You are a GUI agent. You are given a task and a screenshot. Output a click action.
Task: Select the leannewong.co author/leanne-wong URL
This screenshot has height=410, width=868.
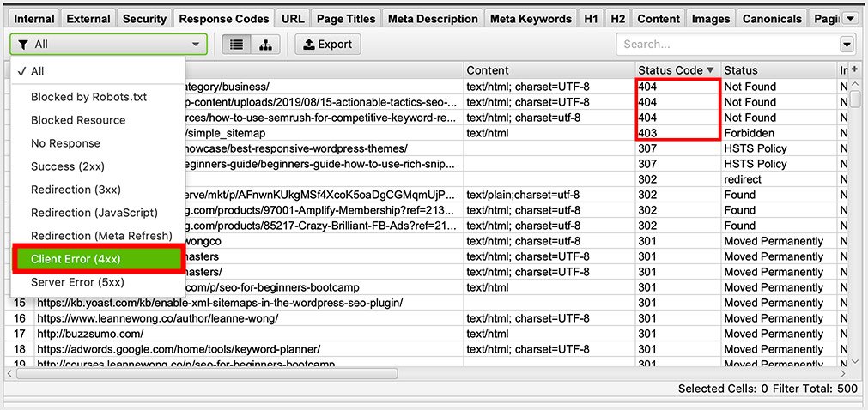pos(249,319)
